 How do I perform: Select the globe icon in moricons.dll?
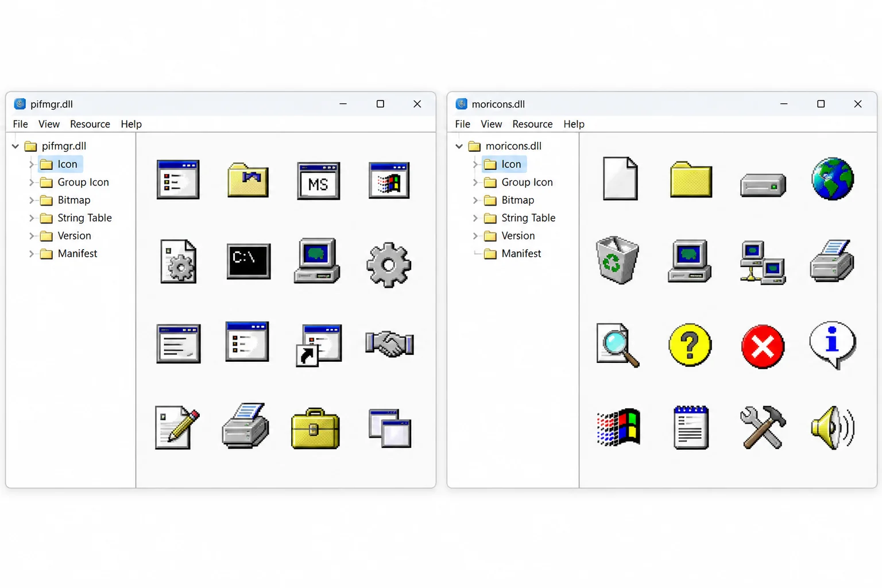833,179
